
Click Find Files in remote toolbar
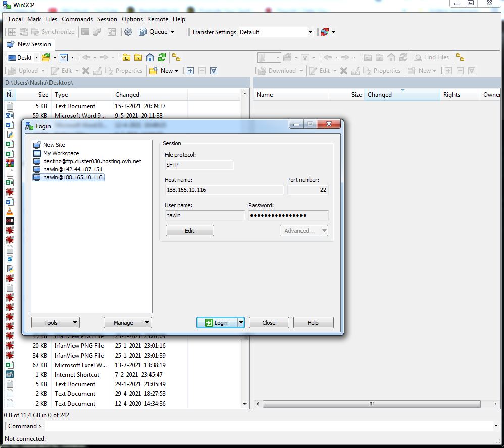(x=431, y=57)
